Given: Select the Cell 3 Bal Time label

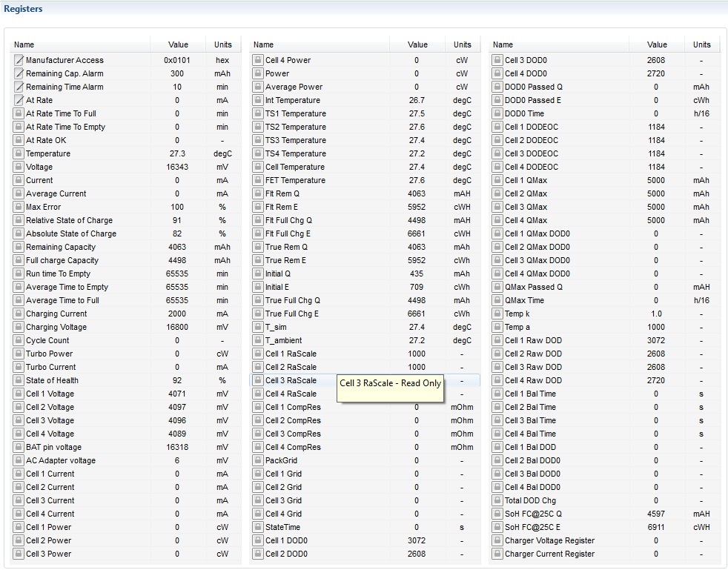Looking at the screenshot, I should coord(531,421).
